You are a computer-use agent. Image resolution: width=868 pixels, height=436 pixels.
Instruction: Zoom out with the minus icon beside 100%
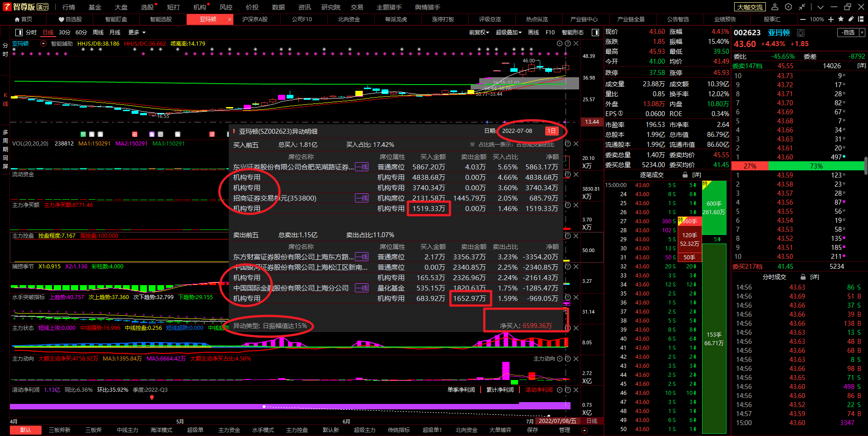[x=802, y=19]
